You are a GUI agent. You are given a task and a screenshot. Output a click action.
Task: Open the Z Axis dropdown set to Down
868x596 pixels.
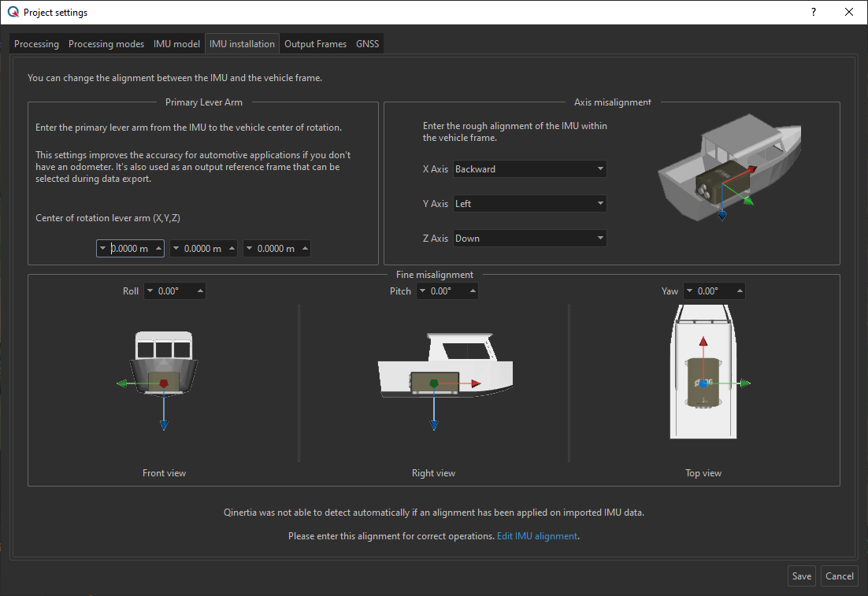tap(530, 239)
